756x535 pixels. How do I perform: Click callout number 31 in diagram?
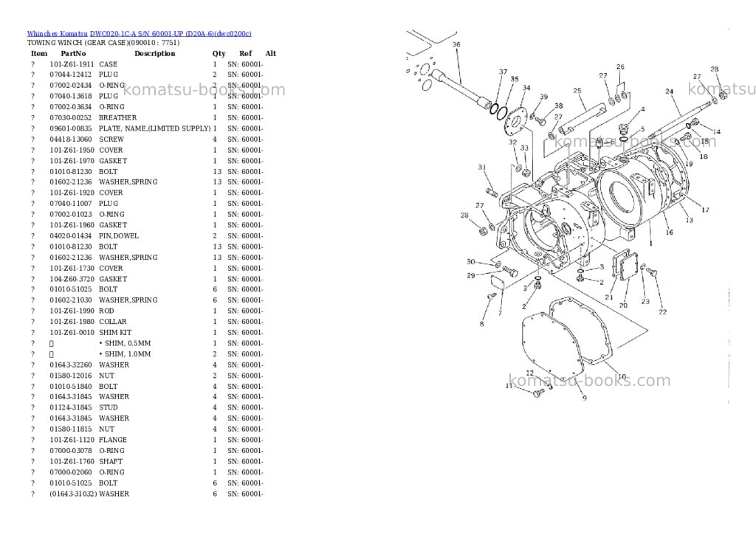482,168
